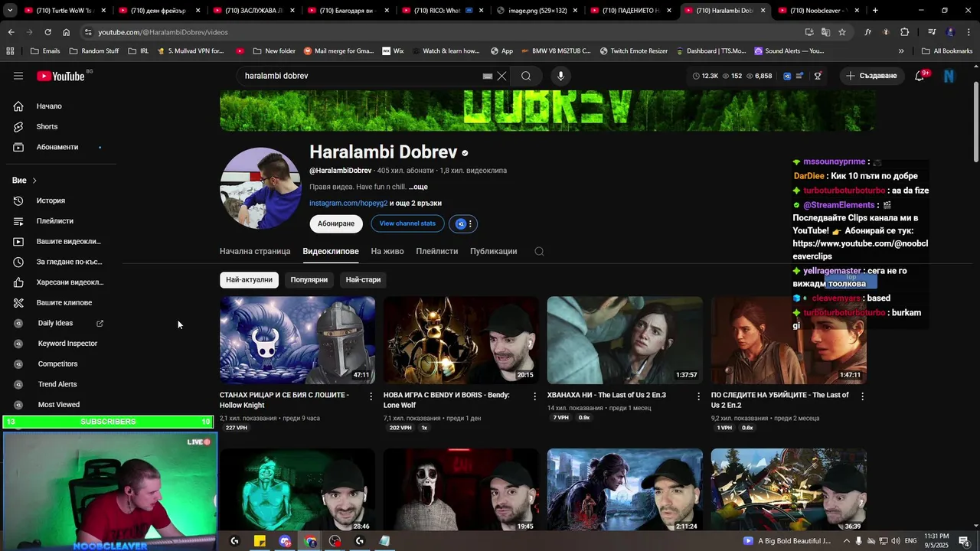980x551 pixels.
Task: Switch to the Начална страница tab
Action: [255, 251]
